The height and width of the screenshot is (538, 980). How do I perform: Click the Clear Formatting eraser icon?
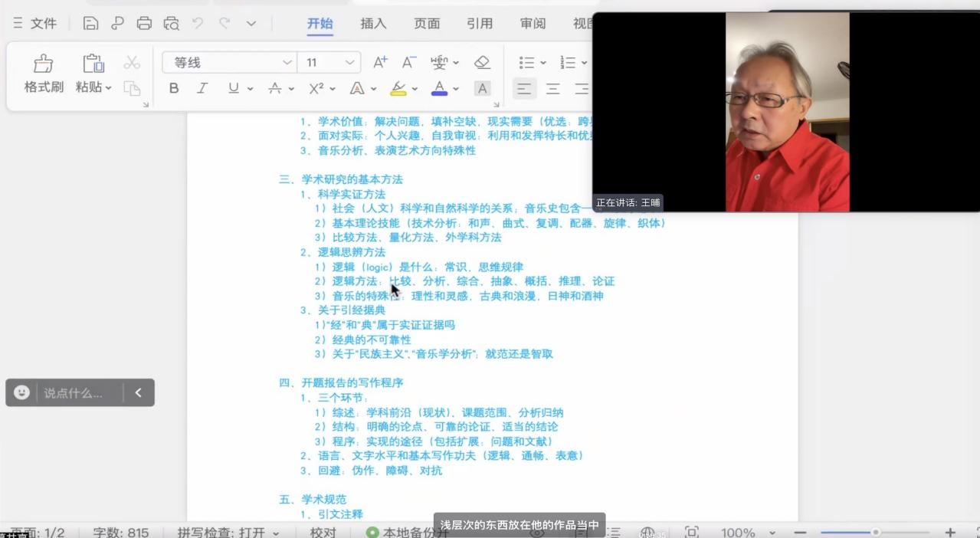482,62
